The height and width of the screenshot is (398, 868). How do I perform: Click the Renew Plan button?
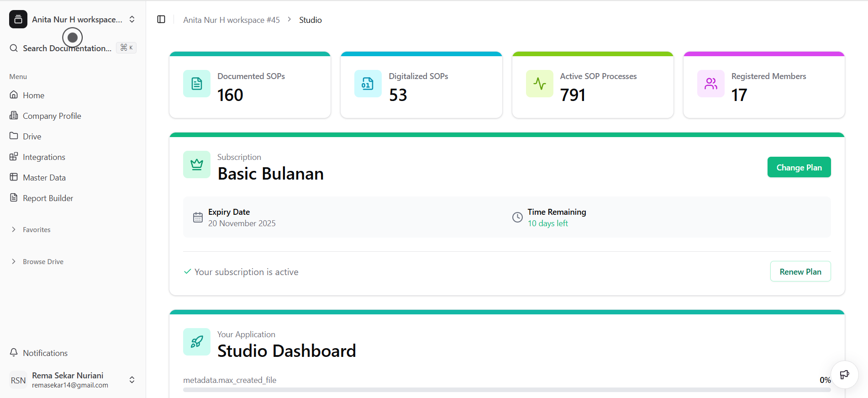pos(800,271)
